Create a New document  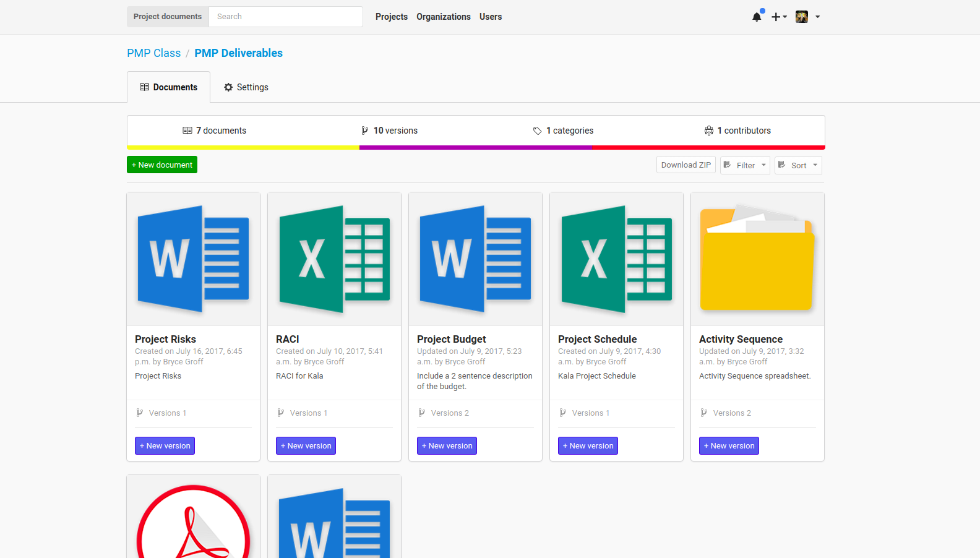tap(162, 165)
